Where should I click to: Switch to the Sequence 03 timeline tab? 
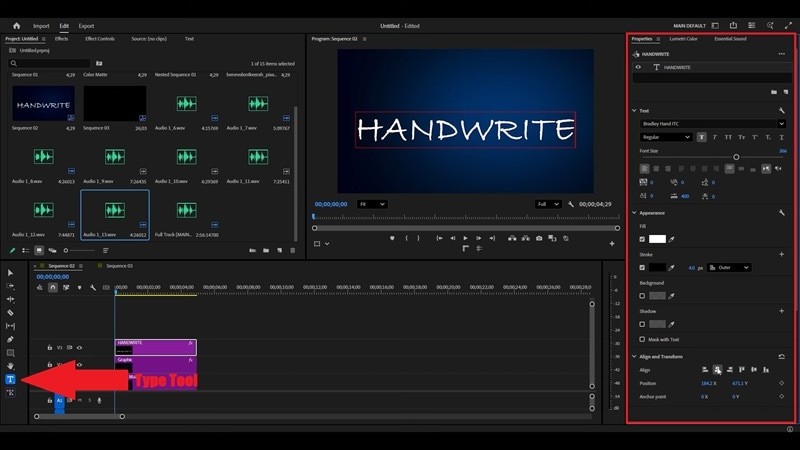tap(119, 266)
